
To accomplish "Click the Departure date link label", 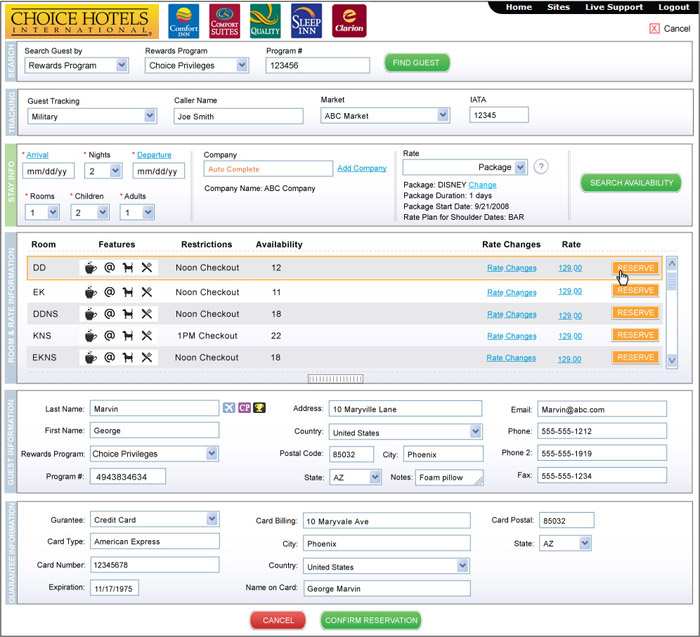I will point(154,155).
